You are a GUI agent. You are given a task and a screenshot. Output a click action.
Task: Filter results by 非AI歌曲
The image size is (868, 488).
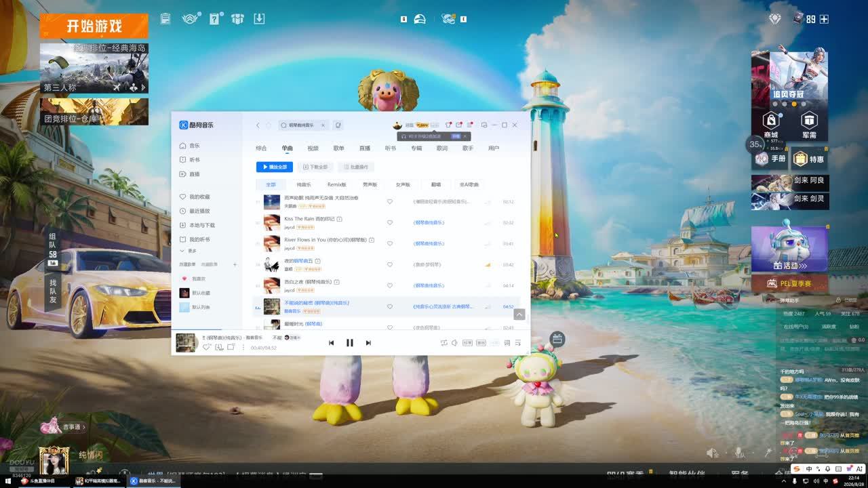tap(469, 184)
